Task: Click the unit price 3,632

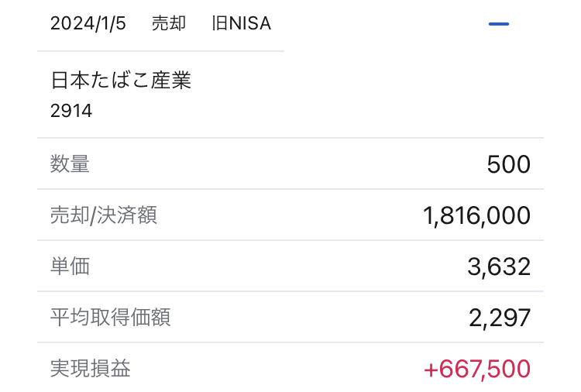Action: click(x=499, y=266)
